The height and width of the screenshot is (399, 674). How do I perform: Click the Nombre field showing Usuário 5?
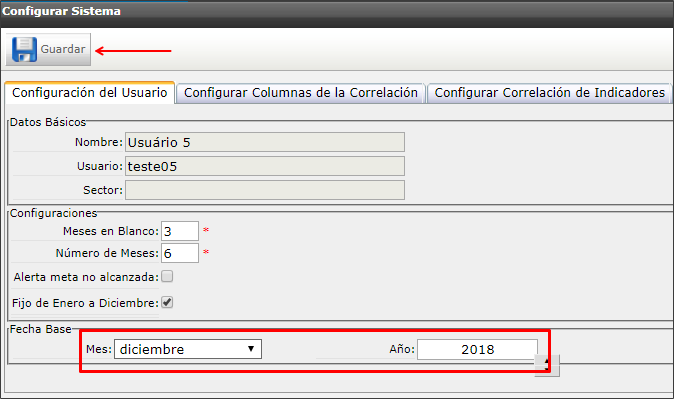pos(265,142)
